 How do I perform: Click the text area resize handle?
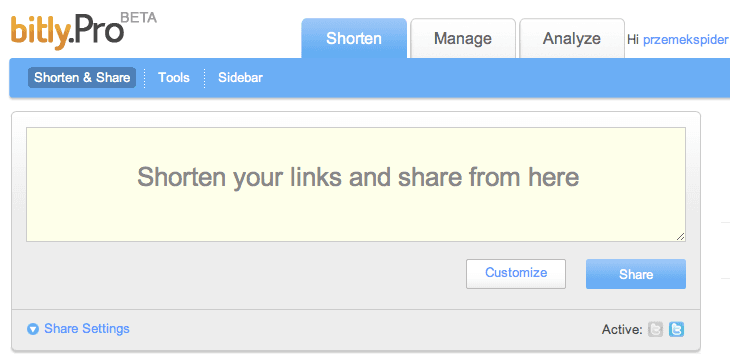(x=680, y=236)
